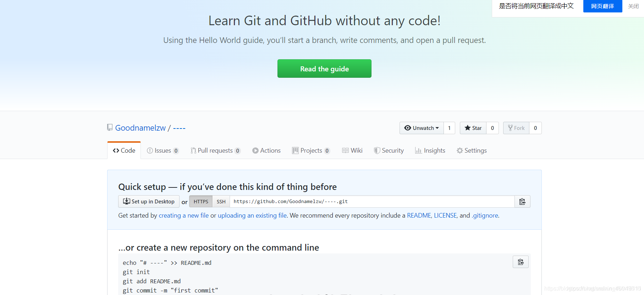Click the git add README.md command line
Image resolution: width=644 pixels, height=295 pixels.
[x=152, y=281]
